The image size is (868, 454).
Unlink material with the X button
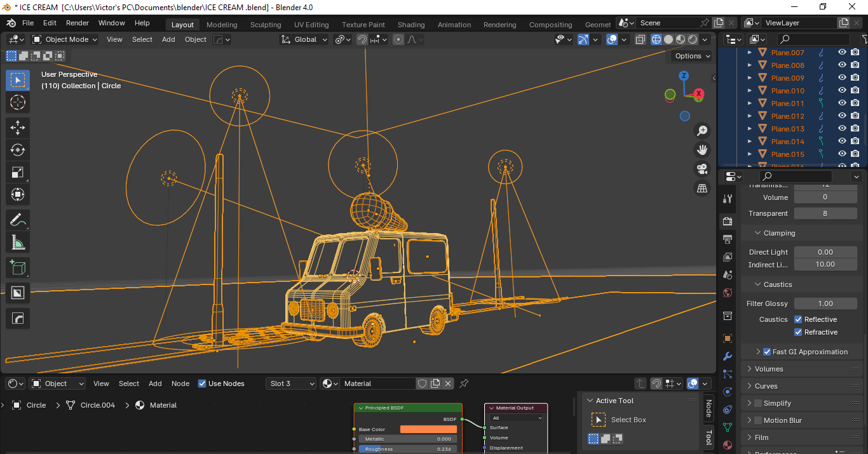[x=448, y=384]
